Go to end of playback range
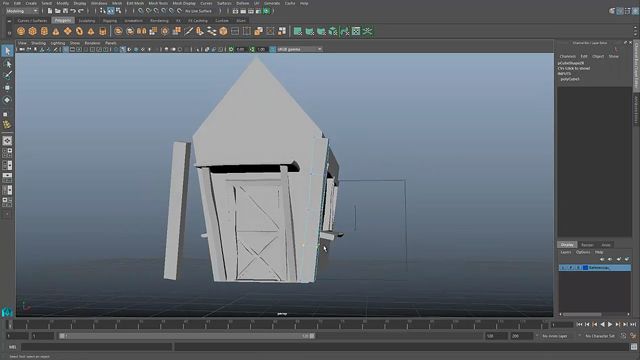 point(633,324)
